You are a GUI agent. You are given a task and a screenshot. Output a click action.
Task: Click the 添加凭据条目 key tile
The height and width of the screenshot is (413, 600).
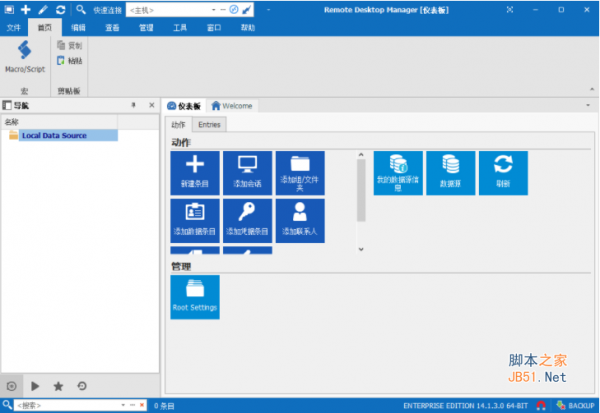tap(248, 220)
